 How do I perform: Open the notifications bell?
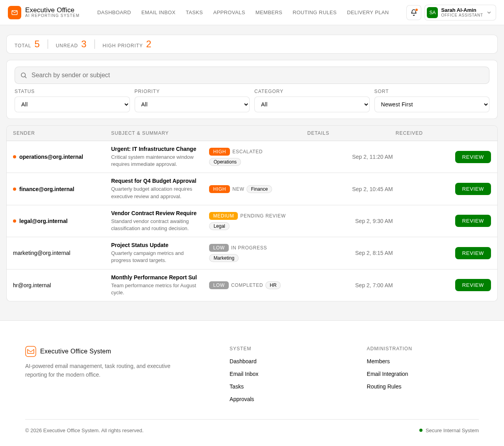click(x=414, y=13)
